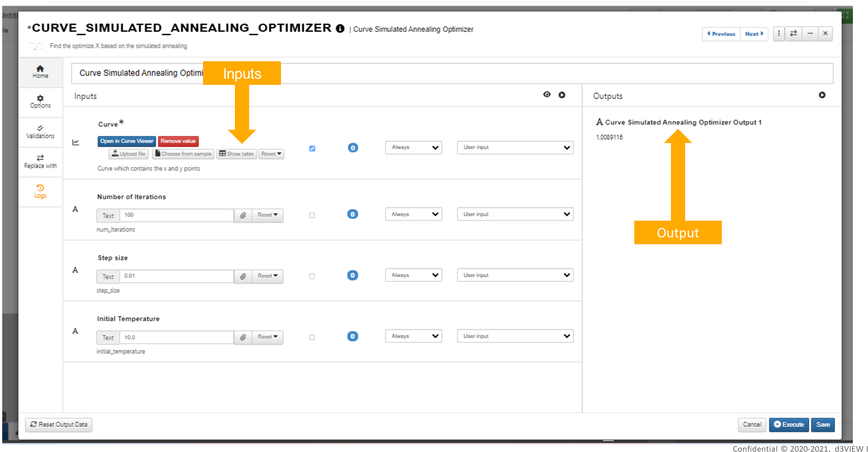Switch to the Logs sidebar tab
The height and width of the screenshot is (452, 868).
[x=40, y=191]
